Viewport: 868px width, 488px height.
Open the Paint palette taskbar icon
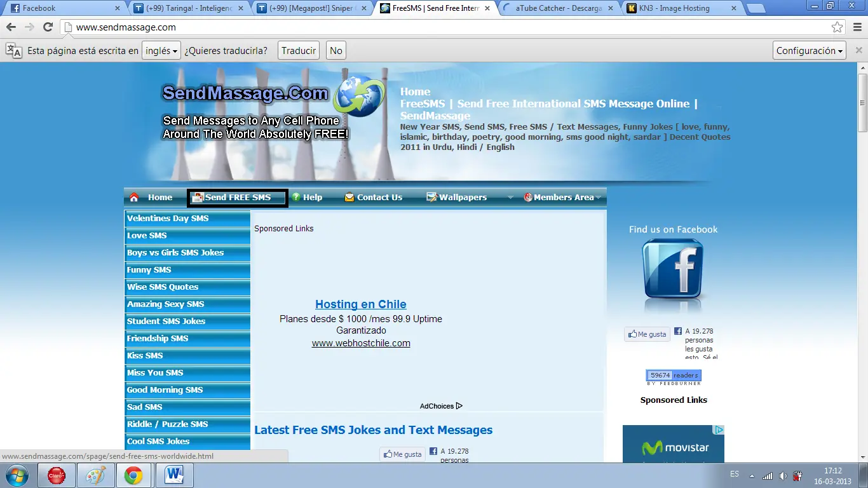coord(96,475)
